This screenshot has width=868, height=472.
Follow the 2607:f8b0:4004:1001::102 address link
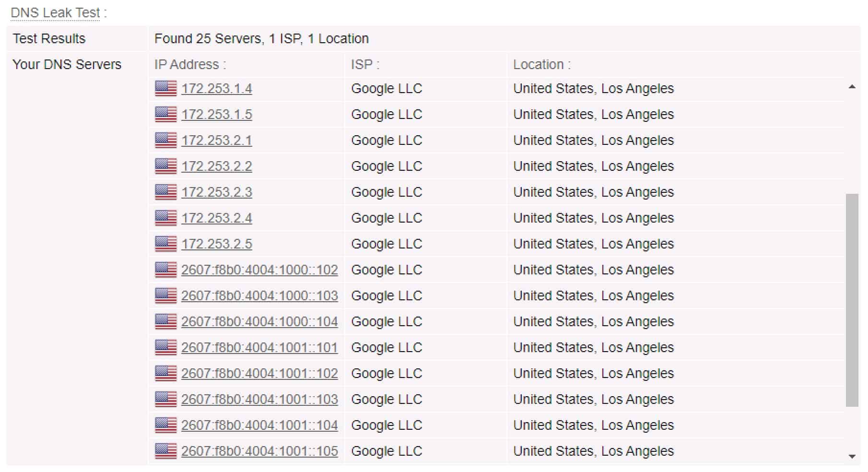pyautogui.click(x=259, y=373)
